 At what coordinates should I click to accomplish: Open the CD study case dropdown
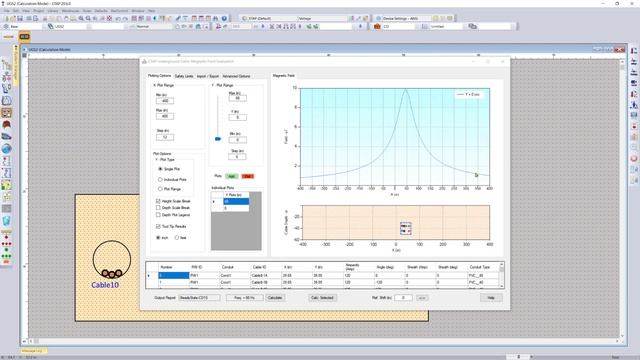(x=399, y=27)
